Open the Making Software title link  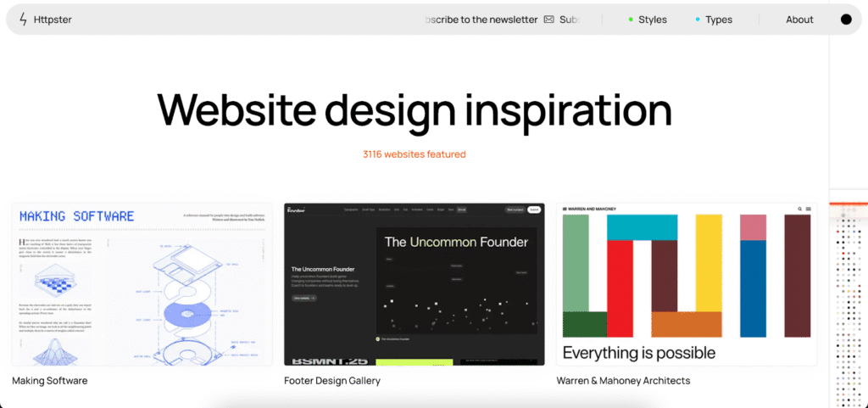click(x=49, y=381)
